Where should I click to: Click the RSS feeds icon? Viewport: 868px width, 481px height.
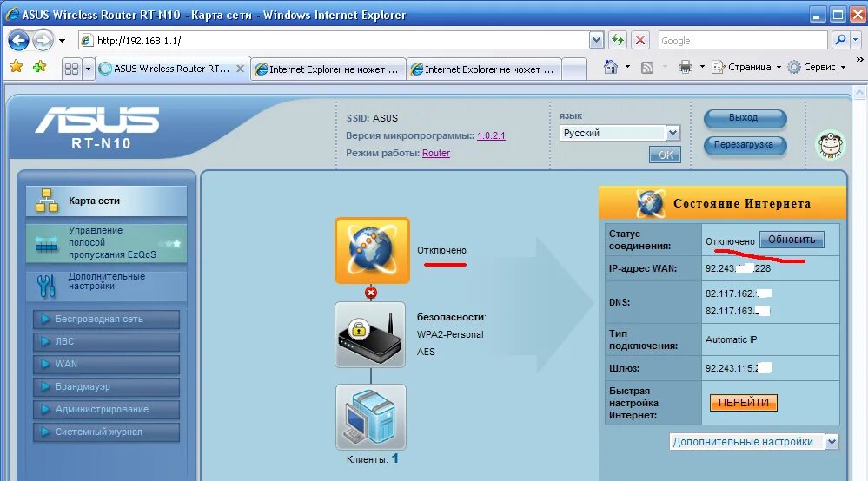646,68
